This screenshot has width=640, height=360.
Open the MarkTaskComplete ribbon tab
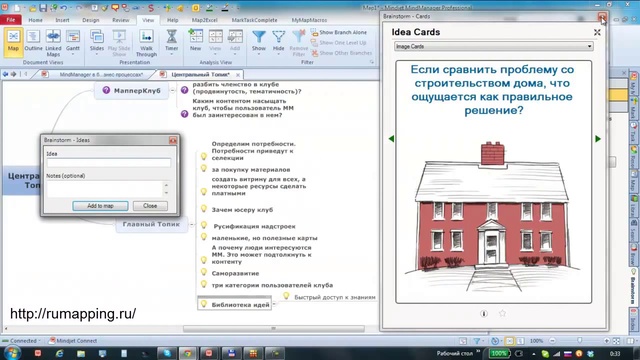pyautogui.click(x=254, y=20)
